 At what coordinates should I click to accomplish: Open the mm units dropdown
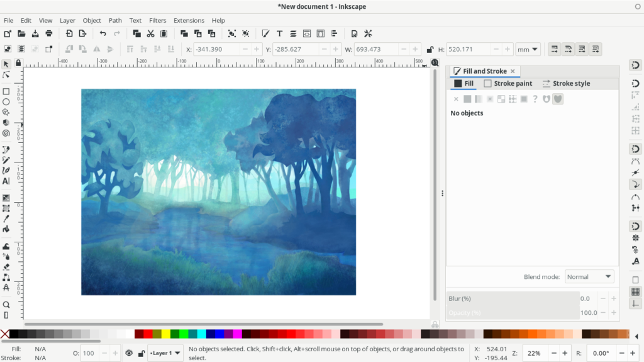[528, 49]
